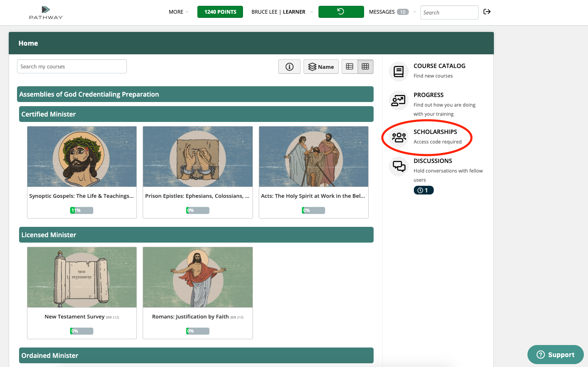Screen dimensions: 588x367
Task: Open the Discussions chat bubbles icon
Action: pos(399,166)
